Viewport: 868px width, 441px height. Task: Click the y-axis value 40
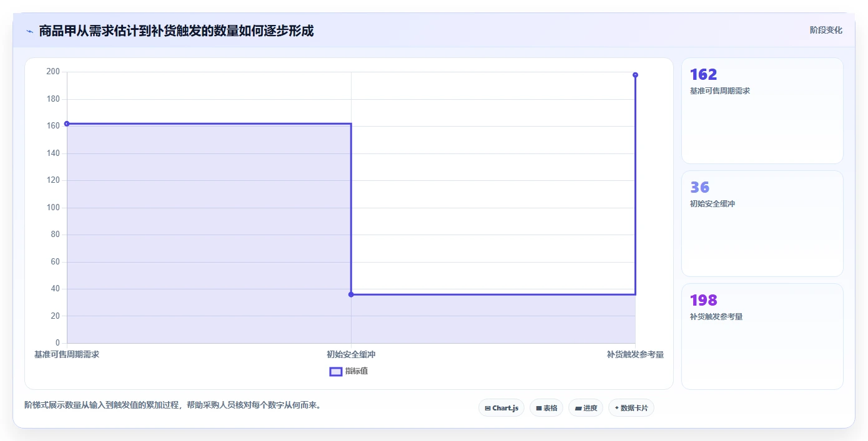55,289
